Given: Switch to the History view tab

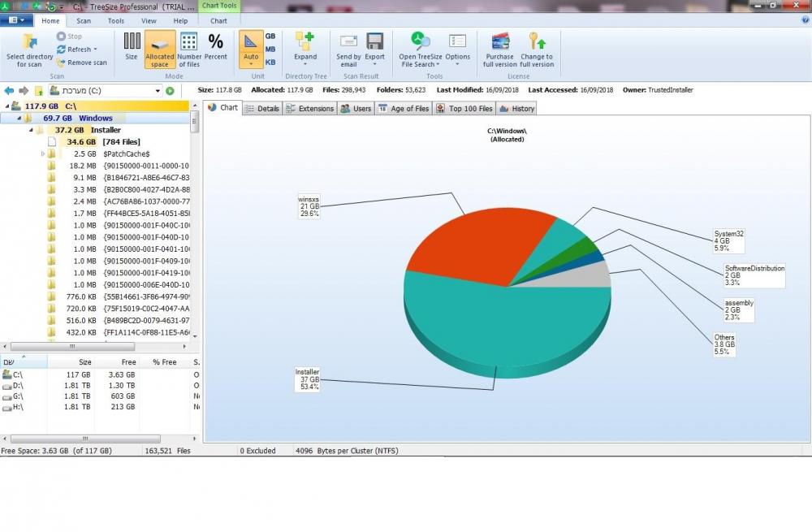Looking at the screenshot, I should tap(516, 108).
